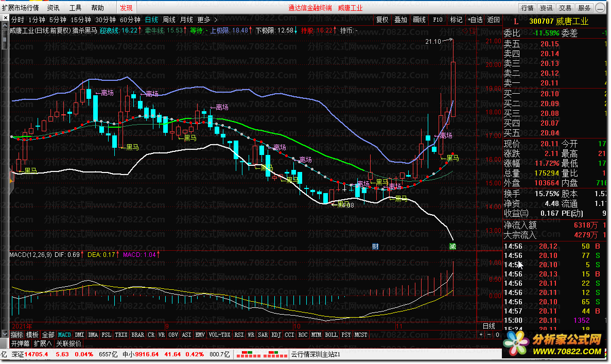Click the 标记 mark button
This screenshot has height=364, width=611.
456,20
